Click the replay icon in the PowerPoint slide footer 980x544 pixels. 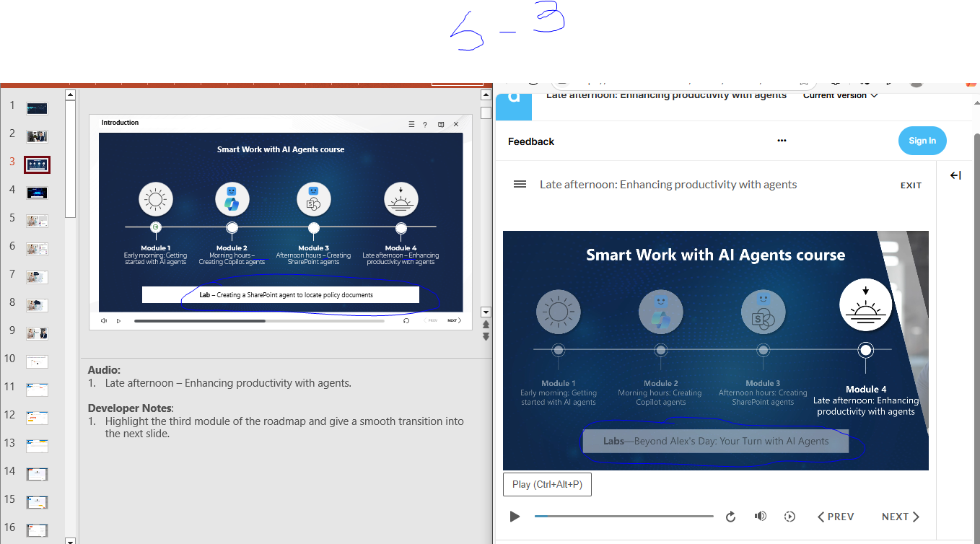click(406, 320)
